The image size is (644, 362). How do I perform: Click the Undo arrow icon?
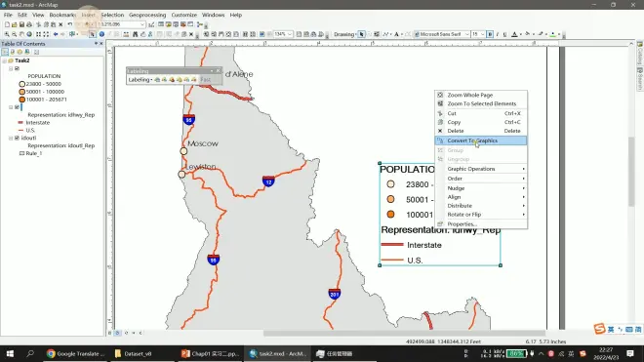pyautogui.click(x=70, y=24)
